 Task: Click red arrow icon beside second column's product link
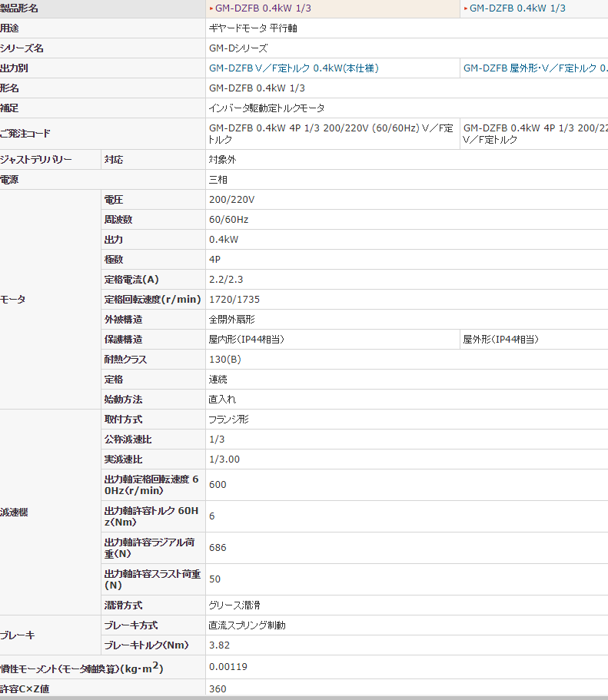[x=465, y=8]
